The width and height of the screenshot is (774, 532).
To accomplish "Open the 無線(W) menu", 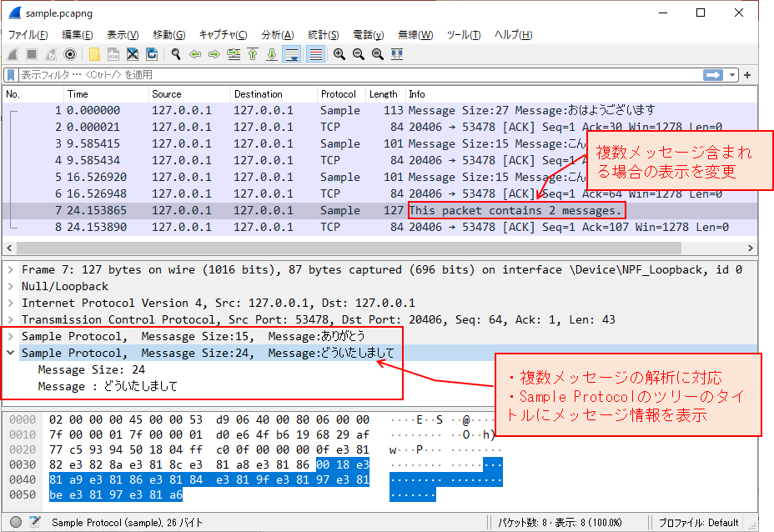I will pyautogui.click(x=415, y=35).
